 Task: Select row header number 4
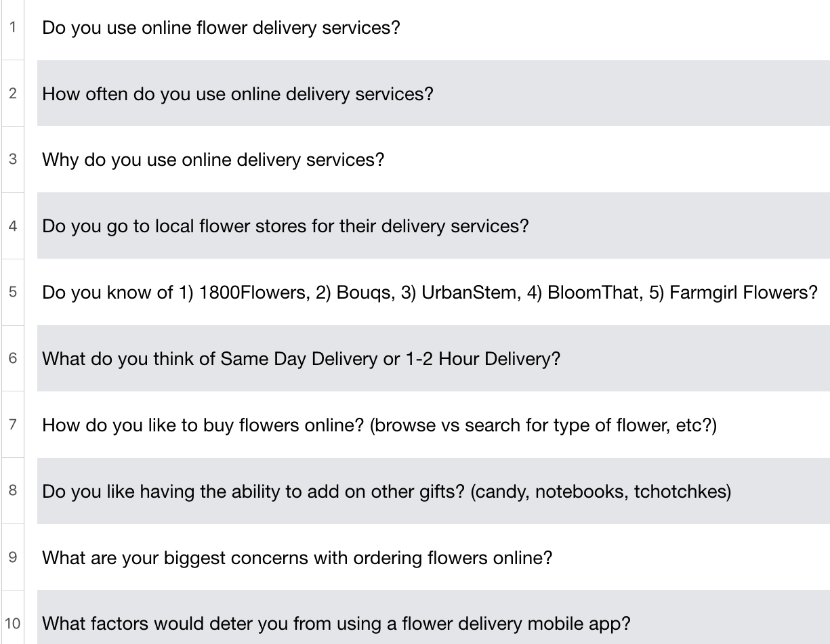(13, 226)
